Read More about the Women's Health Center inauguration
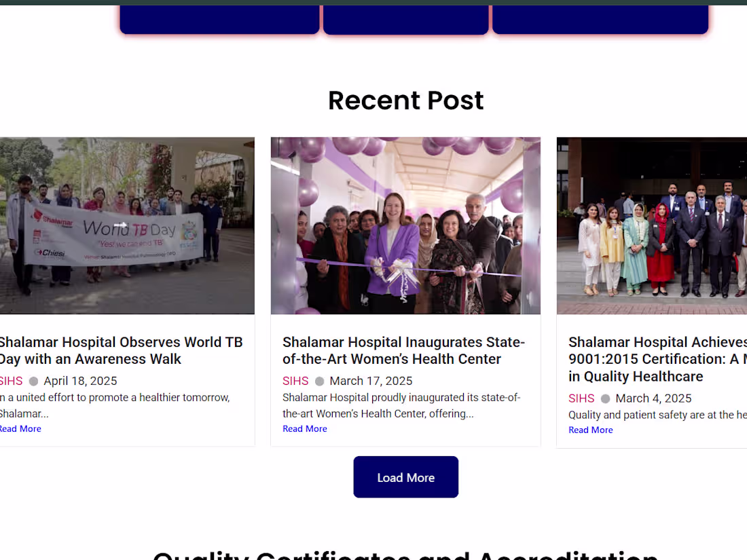747x560 pixels. click(304, 428)
